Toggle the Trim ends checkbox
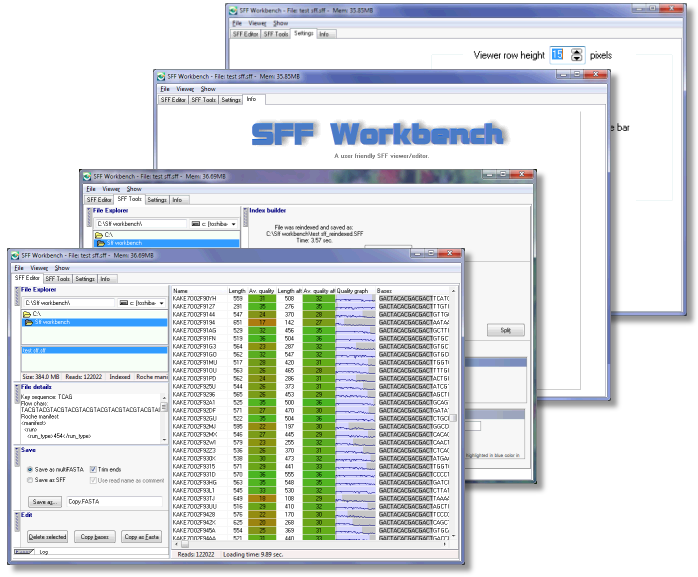This screenshot has width=698, height=577. (x=93, y=469)
